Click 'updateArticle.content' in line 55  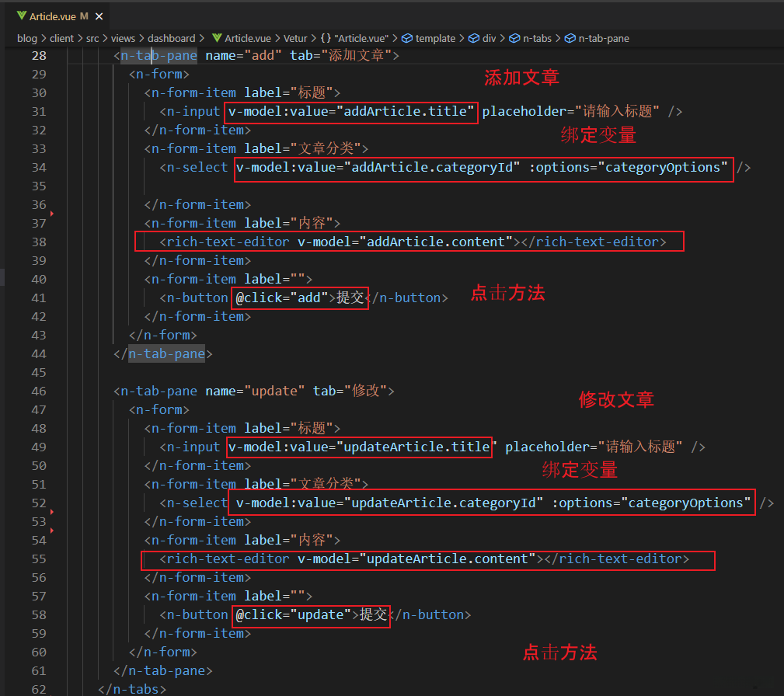coord(448,559)
